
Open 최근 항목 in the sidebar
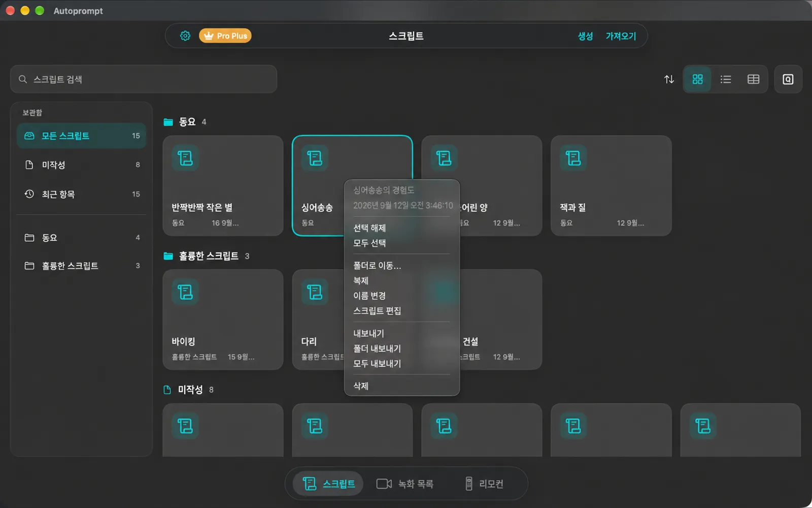[x=82, y=194]
